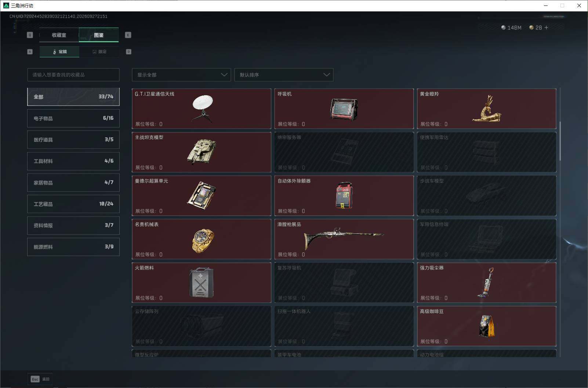Select the locked 便携军用雷达 card
This screenshot has height=388, width=588.
[x=487, y=152]
